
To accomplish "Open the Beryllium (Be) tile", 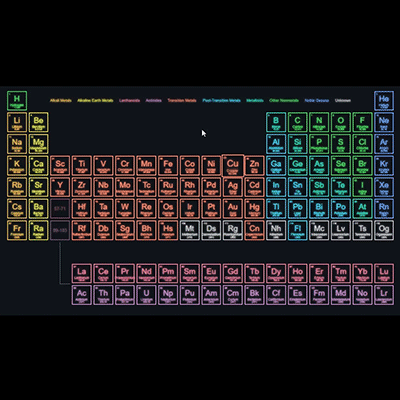I will pos(39,122).
